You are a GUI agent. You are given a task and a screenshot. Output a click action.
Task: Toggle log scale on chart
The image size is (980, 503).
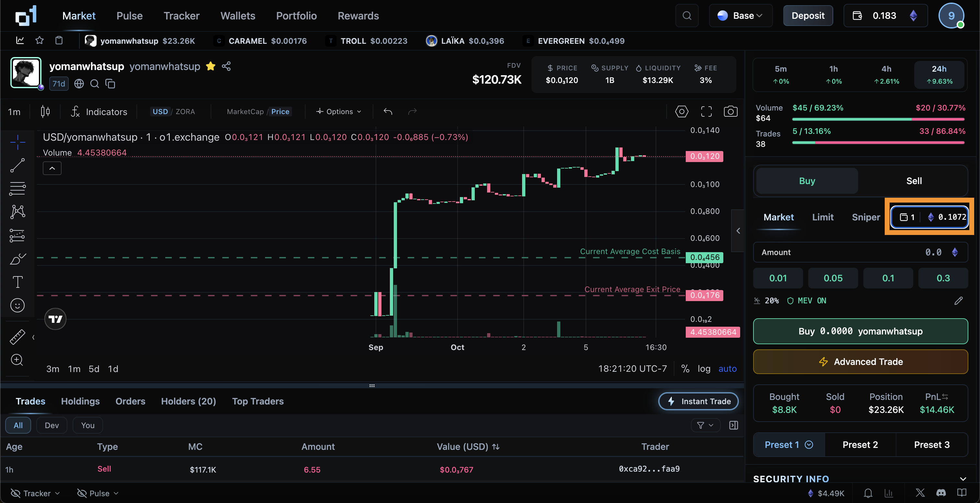(x=704, y=369)
